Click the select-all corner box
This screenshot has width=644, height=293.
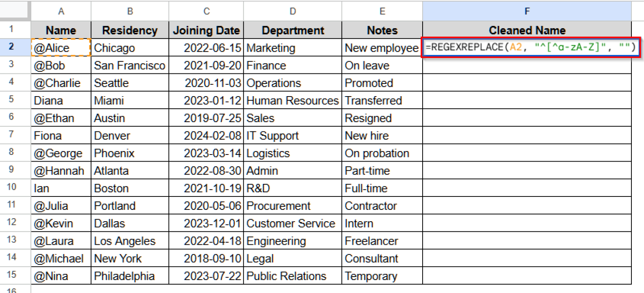tap(15, 12)
